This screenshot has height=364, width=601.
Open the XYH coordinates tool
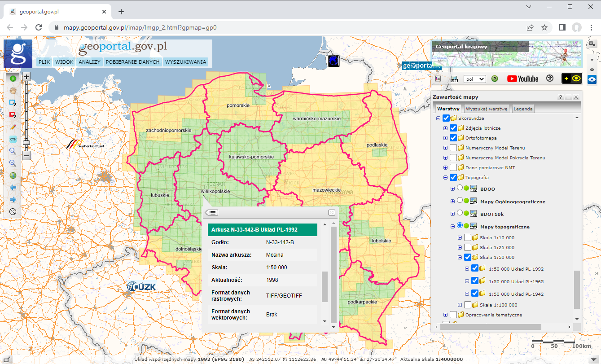(x=13, y=139)
